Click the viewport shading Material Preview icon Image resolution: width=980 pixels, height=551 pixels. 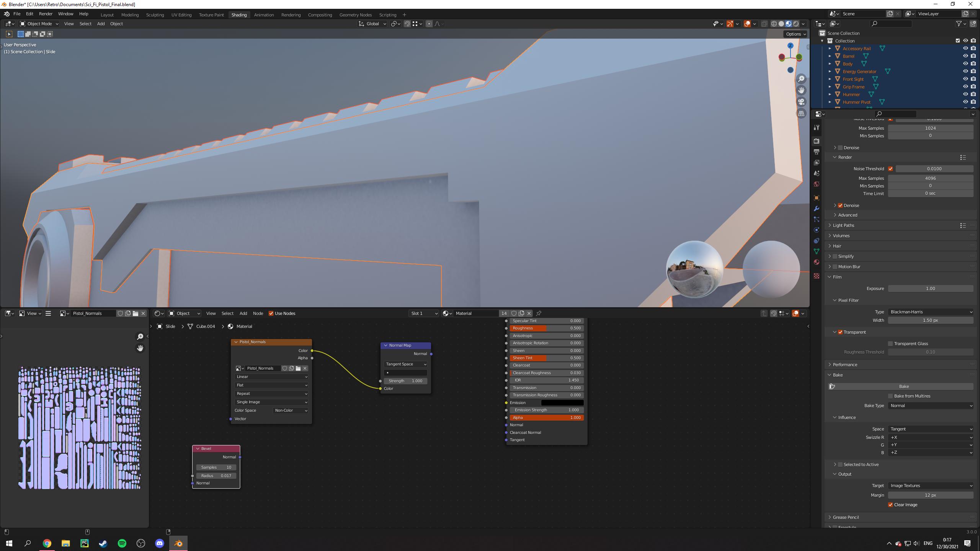pyautogui.click(x=788, y=24)
